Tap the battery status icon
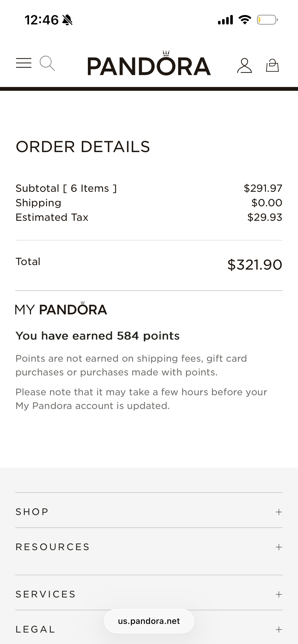Viewport: 298px width, 644px height. pyautogui.click(x=267, y=20)
